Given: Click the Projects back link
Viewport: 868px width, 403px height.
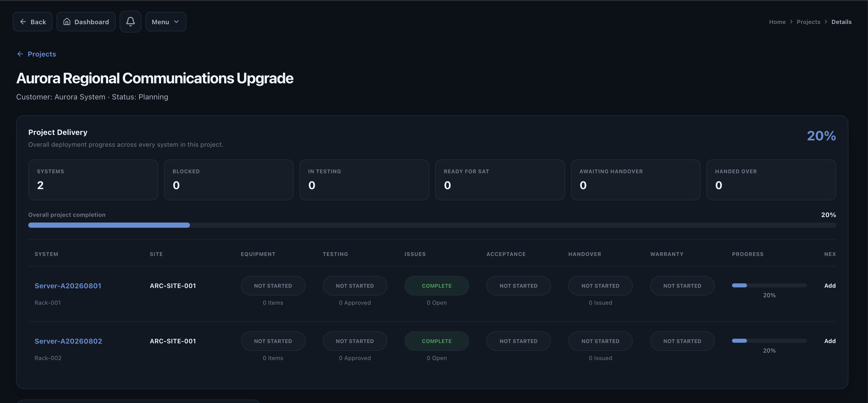Looking at the screenshot, I should (x=36, y=54).
